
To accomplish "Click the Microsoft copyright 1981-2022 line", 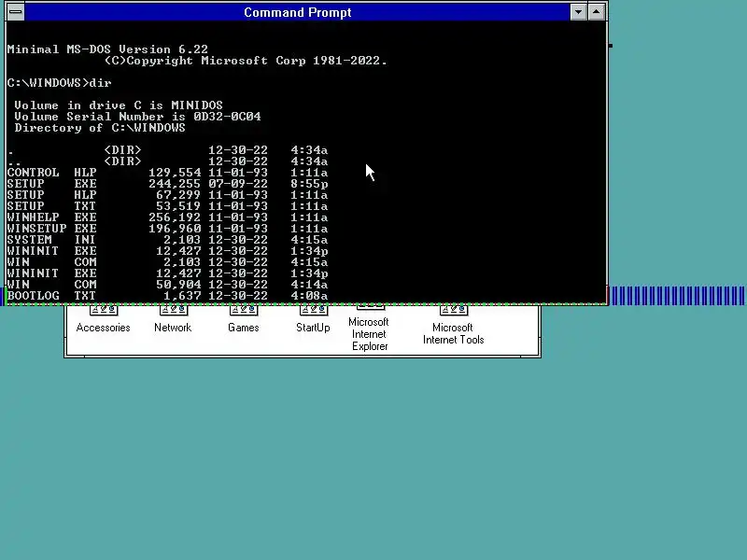I will tap(246, 61).
